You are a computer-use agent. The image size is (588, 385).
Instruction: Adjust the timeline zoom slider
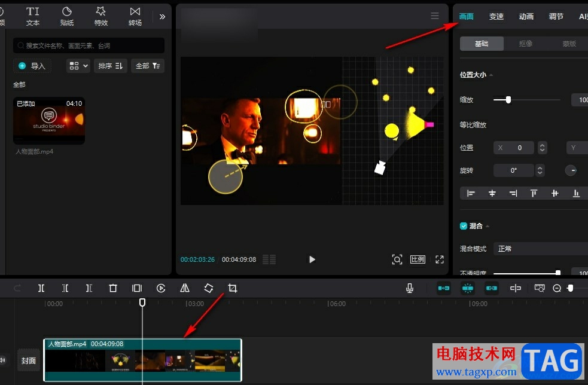570,288
